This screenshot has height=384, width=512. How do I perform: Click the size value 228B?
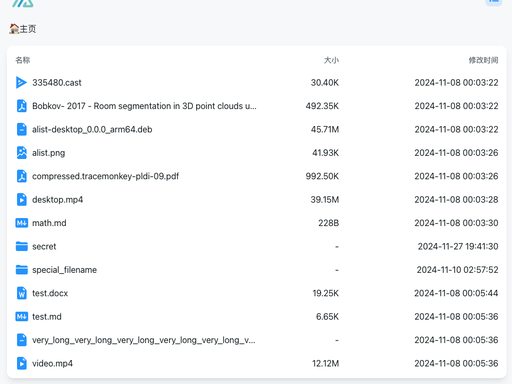point(328,223)
